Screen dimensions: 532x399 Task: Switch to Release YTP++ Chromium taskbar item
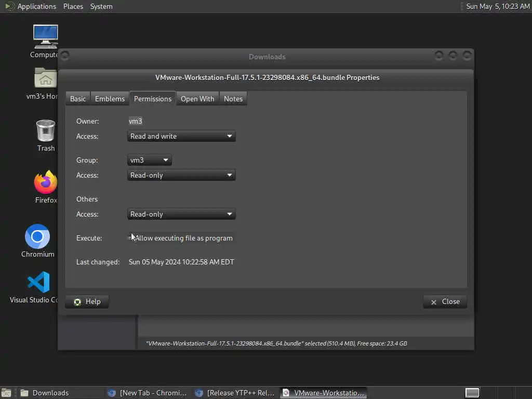pos(235,393)
